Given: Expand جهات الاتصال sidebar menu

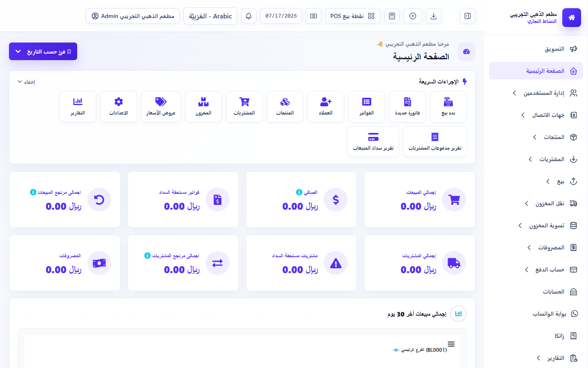Looking at the screenshot, I should tap(536, 115).
